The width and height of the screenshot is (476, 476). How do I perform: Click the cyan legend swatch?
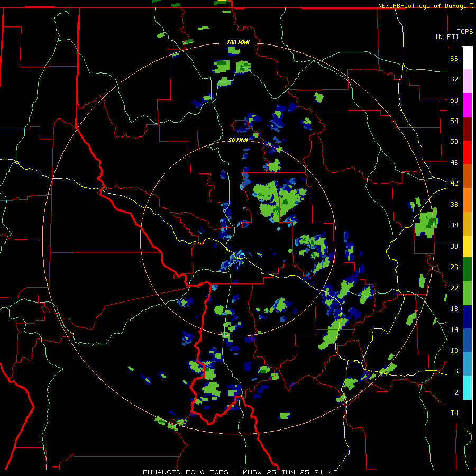click(467, 388)
